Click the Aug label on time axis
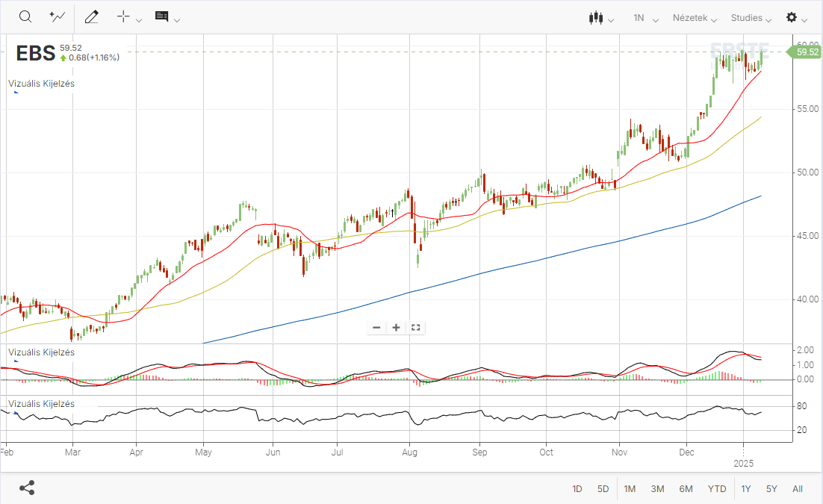Image resolution: width=823 pixels, height=504 pixels. pos(409,452)
